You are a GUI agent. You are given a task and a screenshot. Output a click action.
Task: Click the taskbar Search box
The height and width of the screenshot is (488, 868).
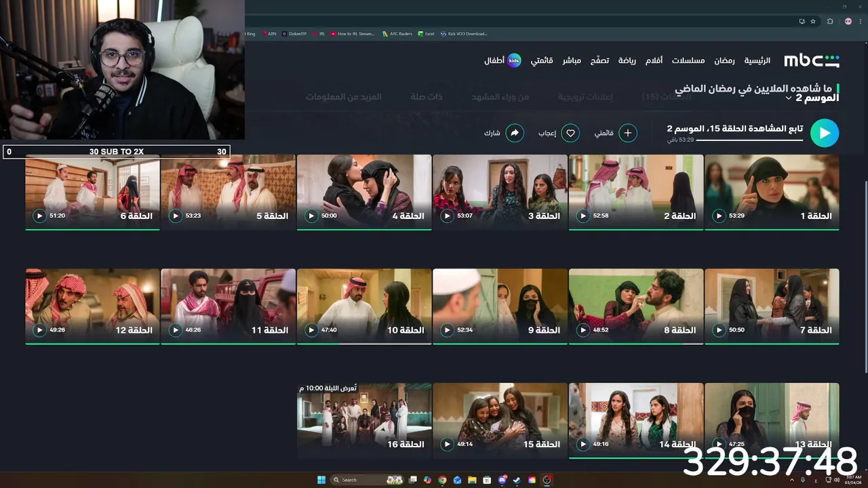[366, 480]
